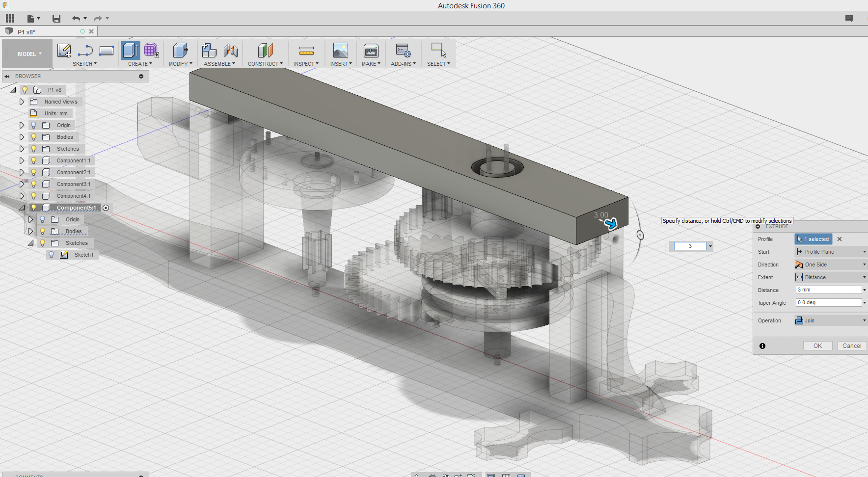Click the floating distance value box showing 3
Viewport: 868px width, 477px height.
(690, 246)
